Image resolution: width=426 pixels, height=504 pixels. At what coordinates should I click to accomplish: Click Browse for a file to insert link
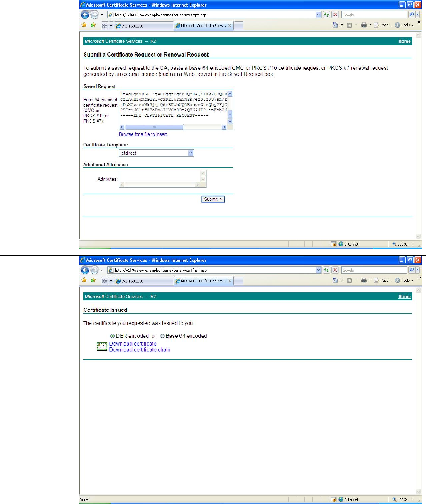(143, 134)
